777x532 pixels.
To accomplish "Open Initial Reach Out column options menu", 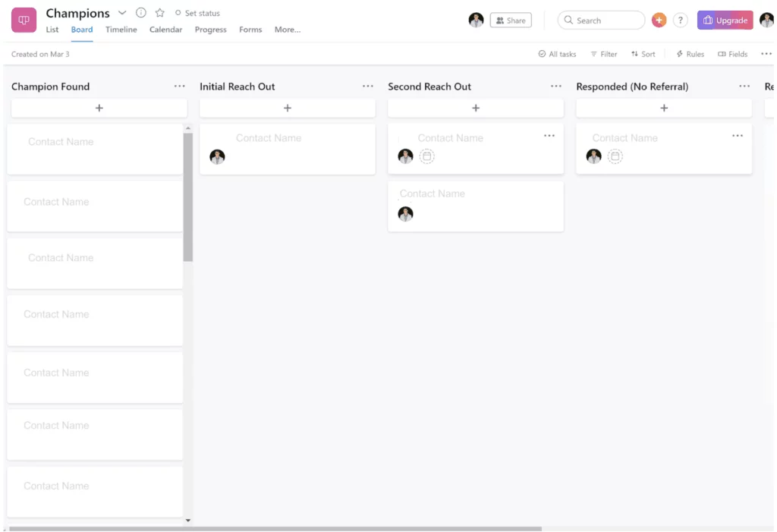I will coord(368,86).
